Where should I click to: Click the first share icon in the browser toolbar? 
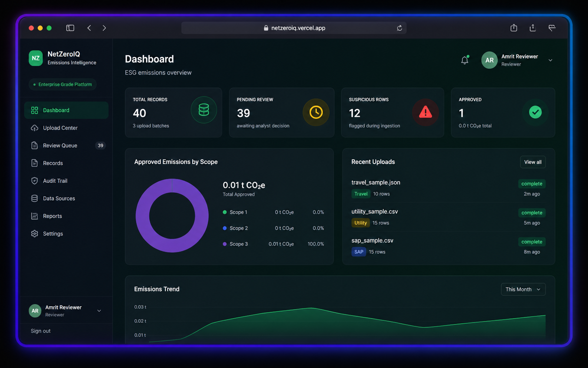coord(513,28)
